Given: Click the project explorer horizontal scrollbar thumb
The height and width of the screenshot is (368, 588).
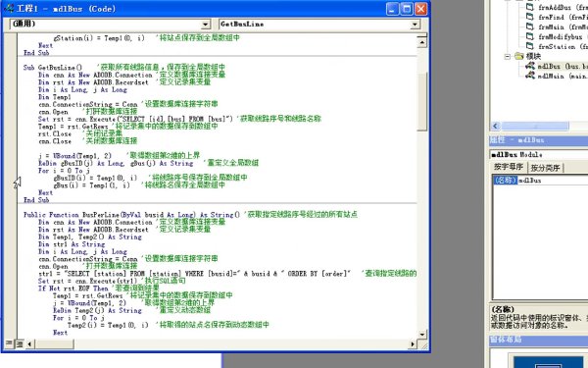Looking at the screenshot, I should pyautogui.click(x=535, y=127).
